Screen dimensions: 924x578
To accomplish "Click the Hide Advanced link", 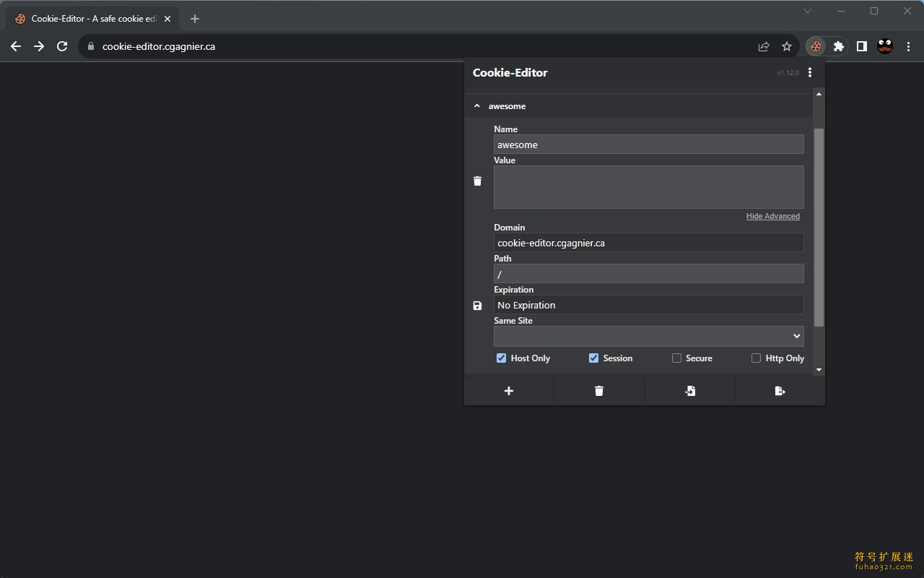I will pos(772,216).
